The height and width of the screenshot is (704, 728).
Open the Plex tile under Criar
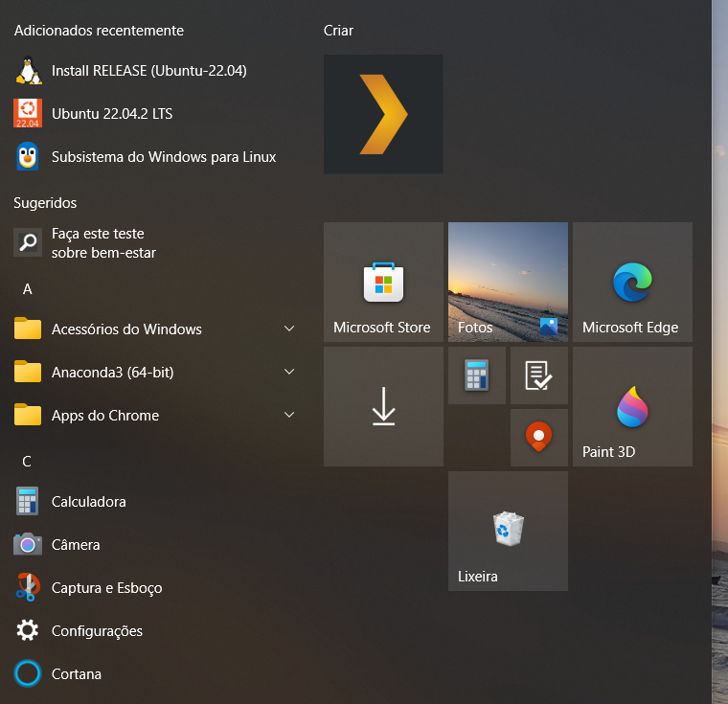click(383, 114)
